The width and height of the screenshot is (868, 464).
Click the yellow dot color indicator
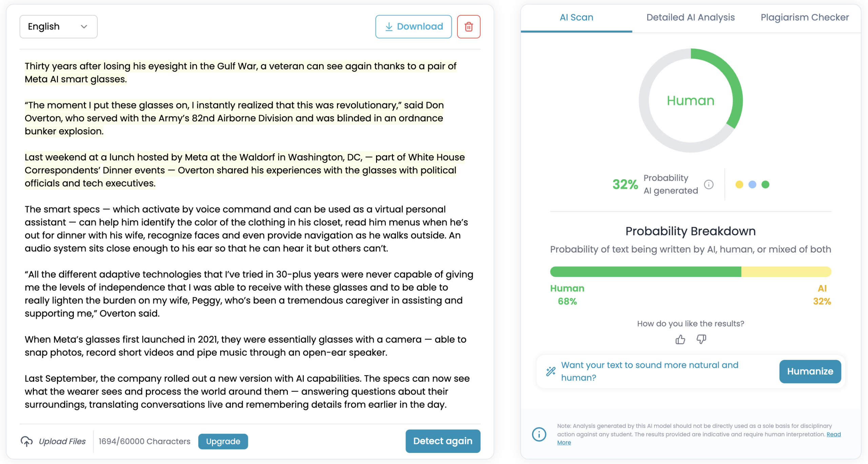coord(739,184)
